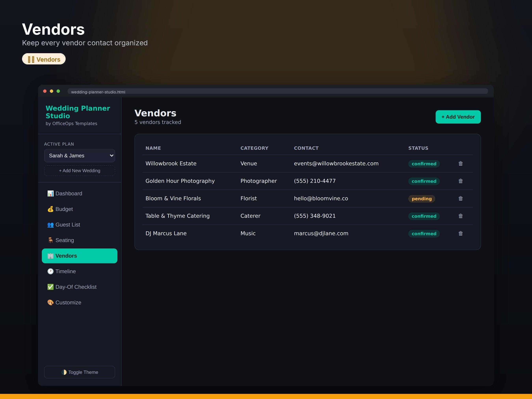Select the Vendors nav item
Screen dimensions: 532x399
point(80,256)
